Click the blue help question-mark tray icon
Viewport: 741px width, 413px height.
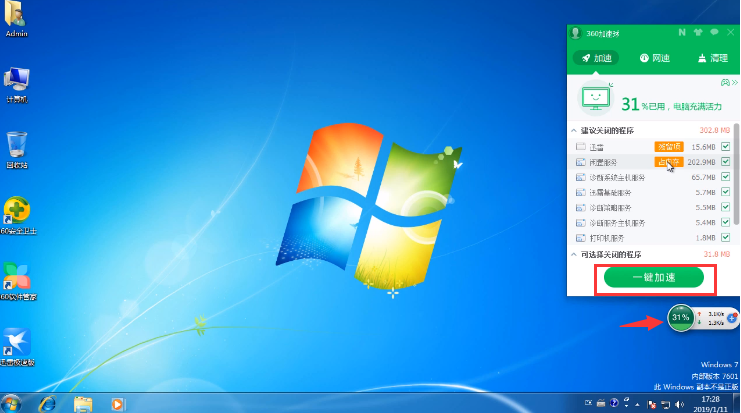[x=614, y=403]
